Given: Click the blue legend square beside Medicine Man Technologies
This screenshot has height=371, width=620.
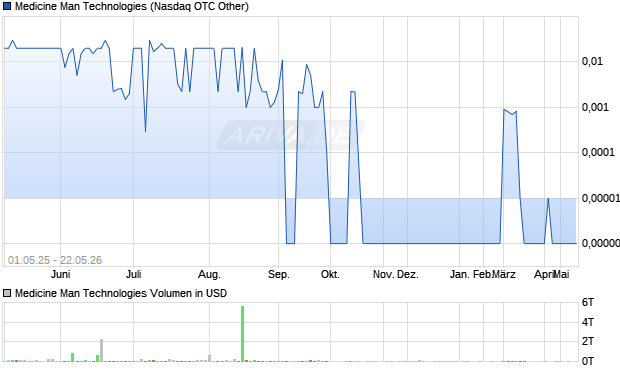Looking at the screenshot, I should pyautogui.click(x=7, y=6).
